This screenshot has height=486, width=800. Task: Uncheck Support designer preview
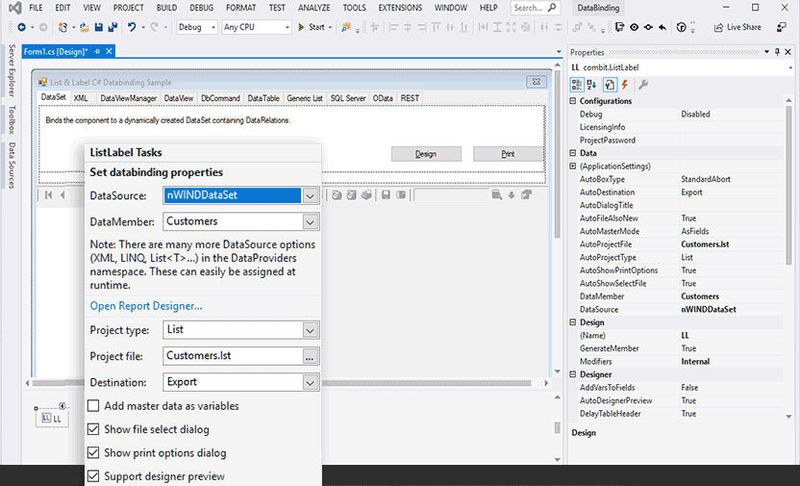click(x=93, y=476)
